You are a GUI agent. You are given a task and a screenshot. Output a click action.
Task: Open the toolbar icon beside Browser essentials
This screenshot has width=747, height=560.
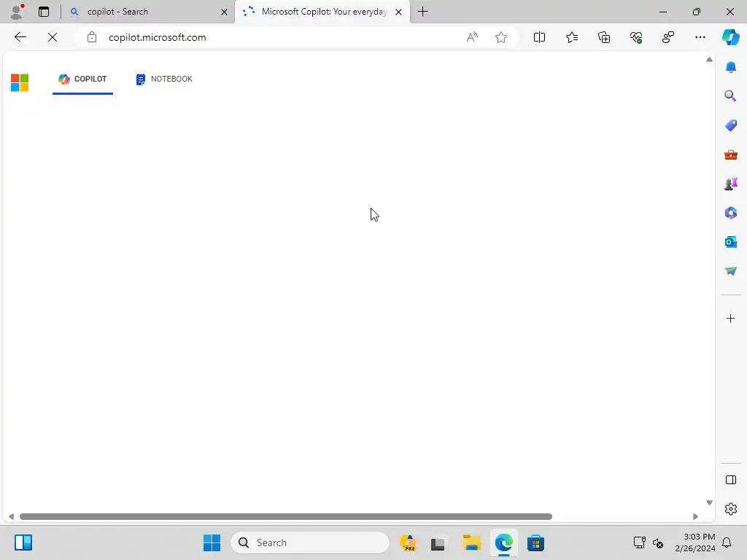click(x=668, y=37)
